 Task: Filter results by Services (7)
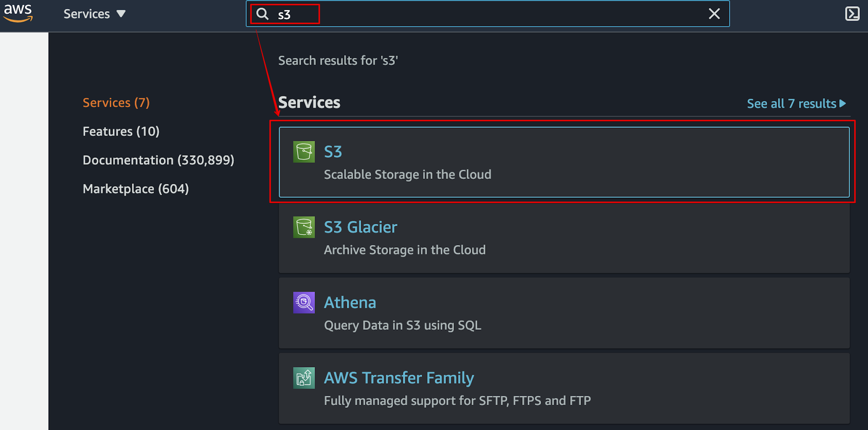(x=116, y=103)
